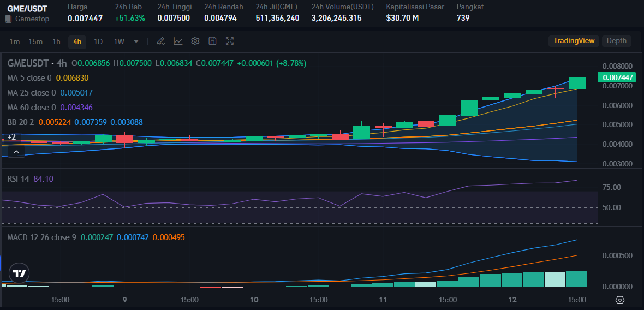The width and height of the screenshot is (644, 310).
Task: Click the RSI 75.00 axis level
Action: click(612, 188)
